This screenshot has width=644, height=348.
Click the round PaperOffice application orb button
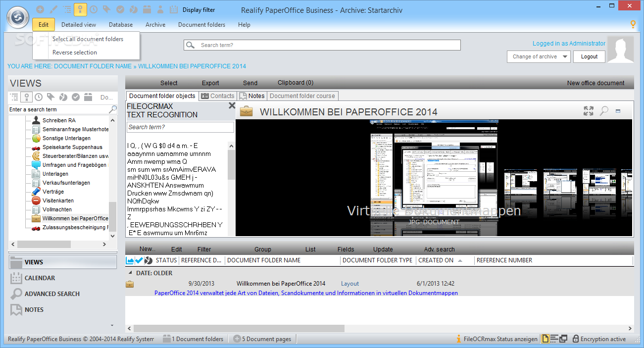pyautogui.click(x=18, y=18)
